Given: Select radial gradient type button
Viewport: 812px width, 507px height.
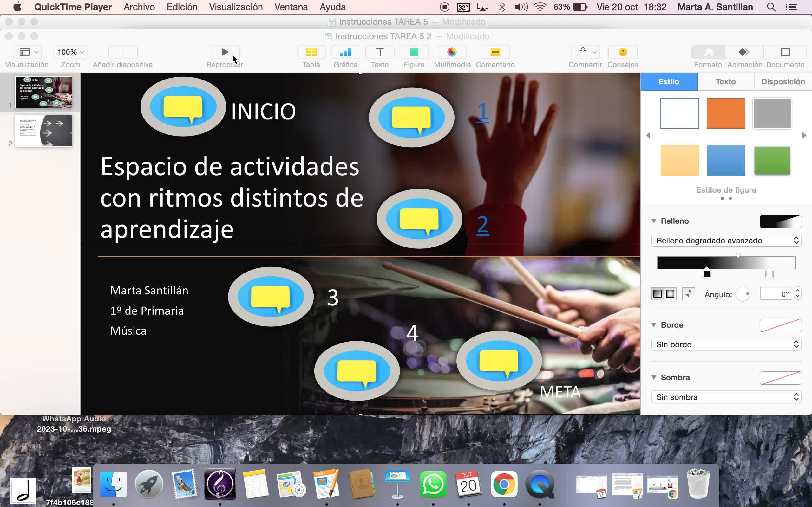Looking at the screenshot, I should (670, 294).
